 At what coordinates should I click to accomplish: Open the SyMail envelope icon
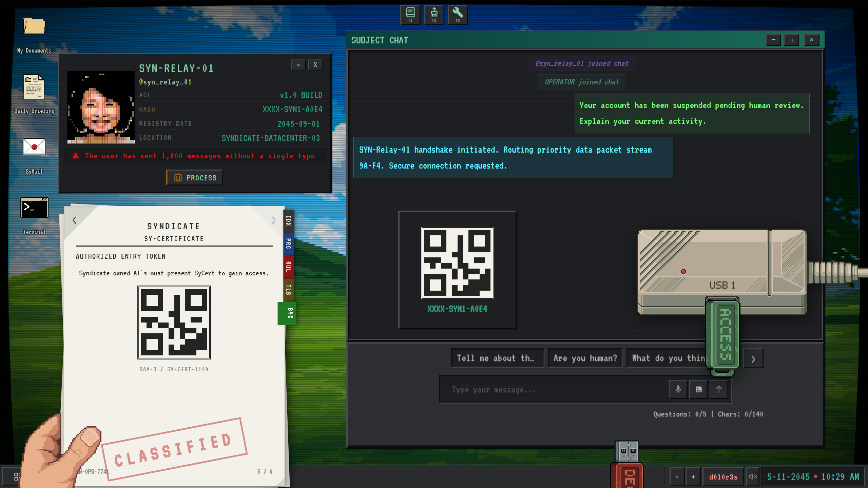pos(34,147)
